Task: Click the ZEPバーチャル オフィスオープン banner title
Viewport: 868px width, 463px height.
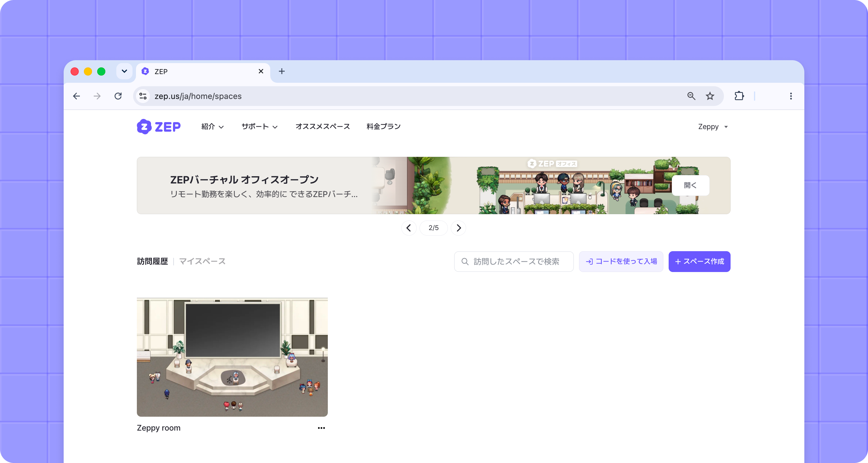Action: pyautogui.click(x=244, y=180)
